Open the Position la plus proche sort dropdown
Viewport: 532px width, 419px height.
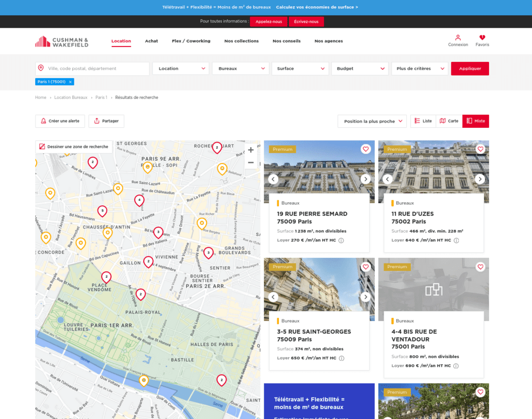pyautogui.click(x=372, y=122)
